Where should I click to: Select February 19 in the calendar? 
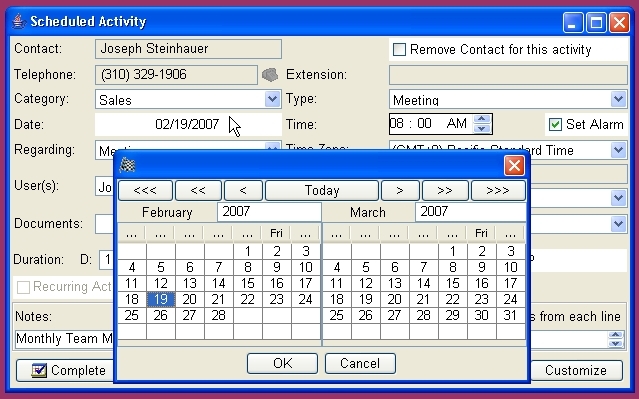coord(161,299)
